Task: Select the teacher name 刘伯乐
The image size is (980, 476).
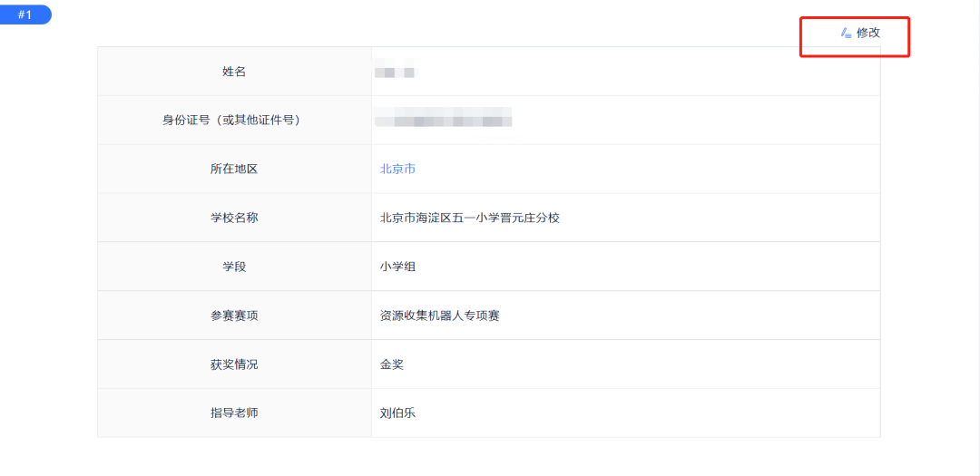Action: [x=397, y=413]
